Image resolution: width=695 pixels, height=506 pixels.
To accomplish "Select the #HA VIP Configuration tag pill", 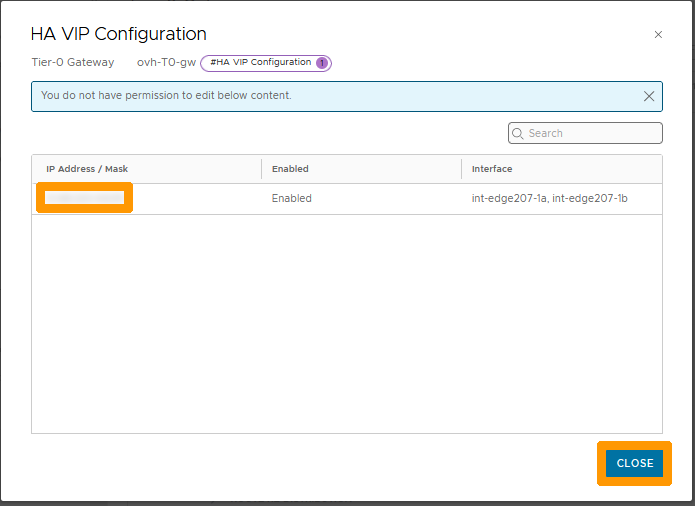I will point(260,63).
